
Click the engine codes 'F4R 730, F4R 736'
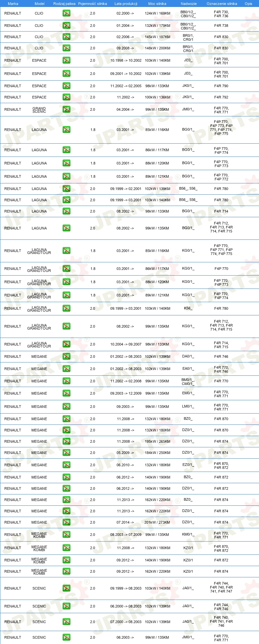pos(221,14)
